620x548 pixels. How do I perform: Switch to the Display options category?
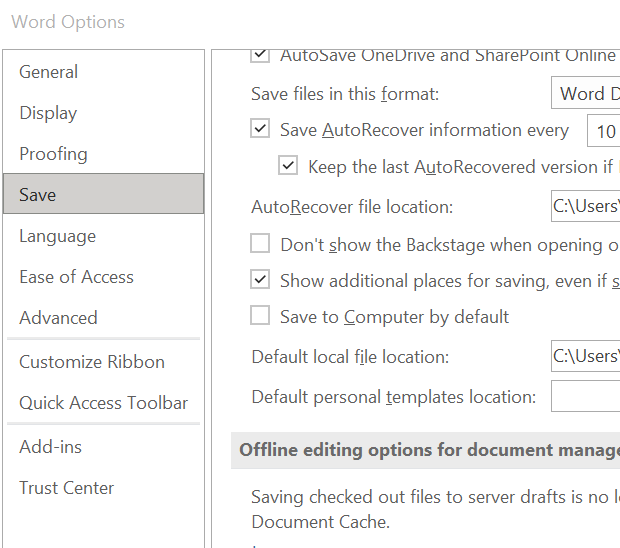point(48,113)
